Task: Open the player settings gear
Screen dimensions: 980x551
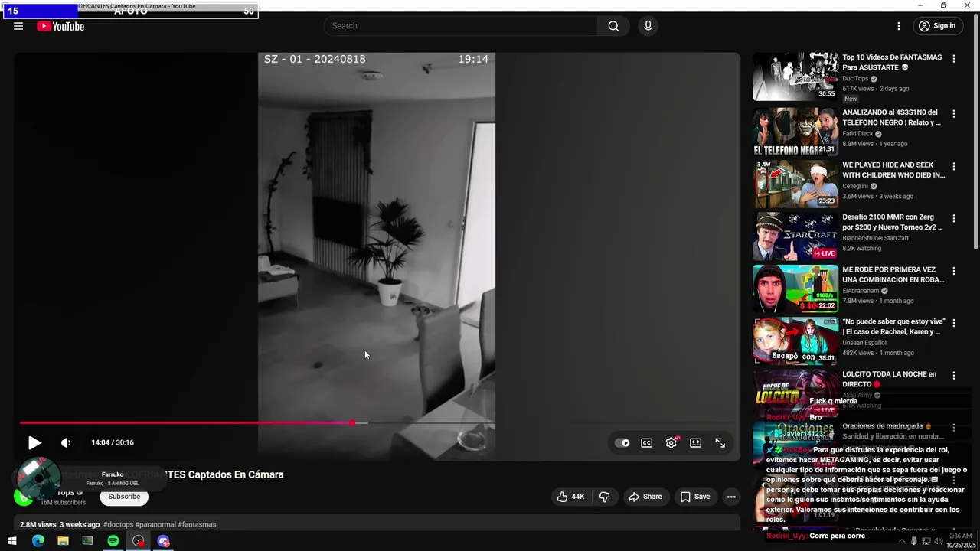Action: 671,442
